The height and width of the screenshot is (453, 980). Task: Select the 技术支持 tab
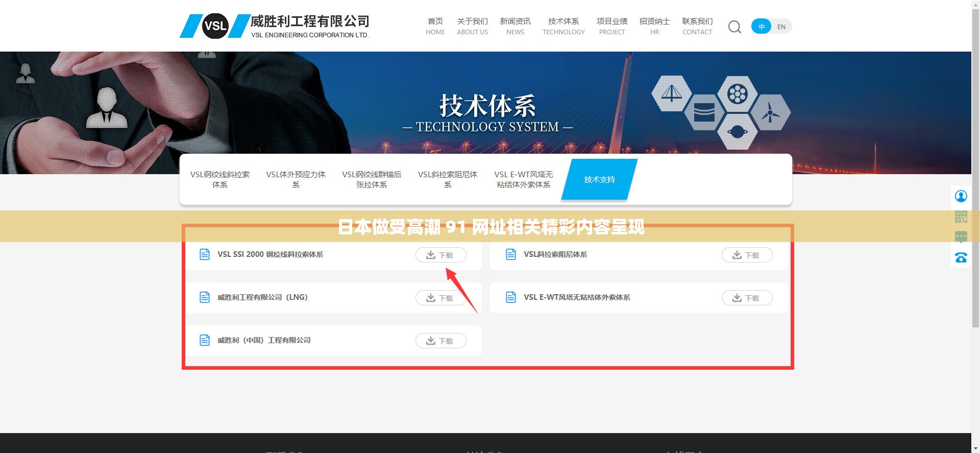pos(599,179)
